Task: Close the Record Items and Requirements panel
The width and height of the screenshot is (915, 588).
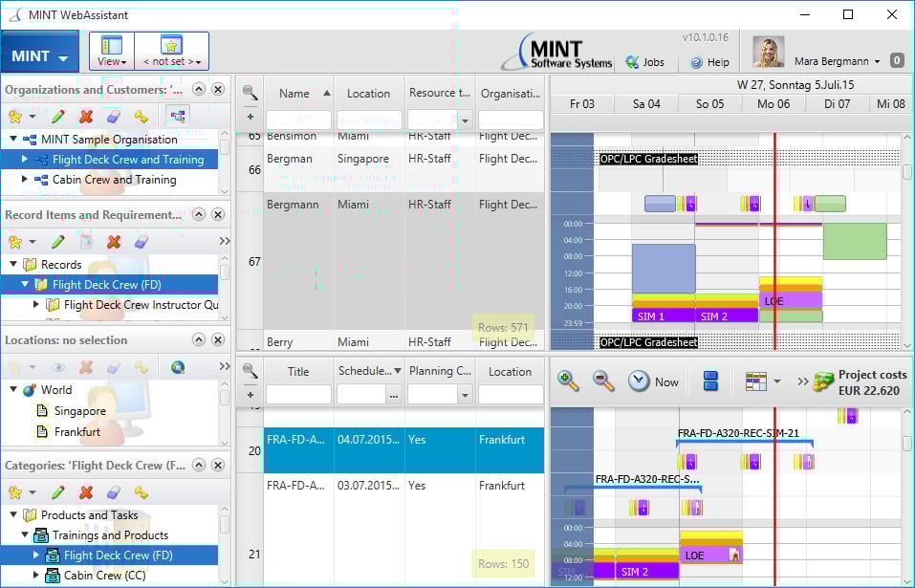Action: [218, 215]
